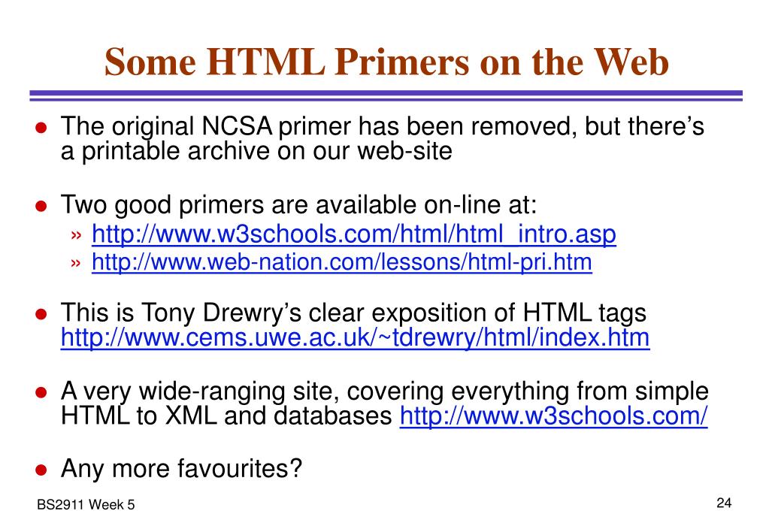Click the text 'Two good primers are available on-line at:'
The image size is (769, 532).
point(298,205)
